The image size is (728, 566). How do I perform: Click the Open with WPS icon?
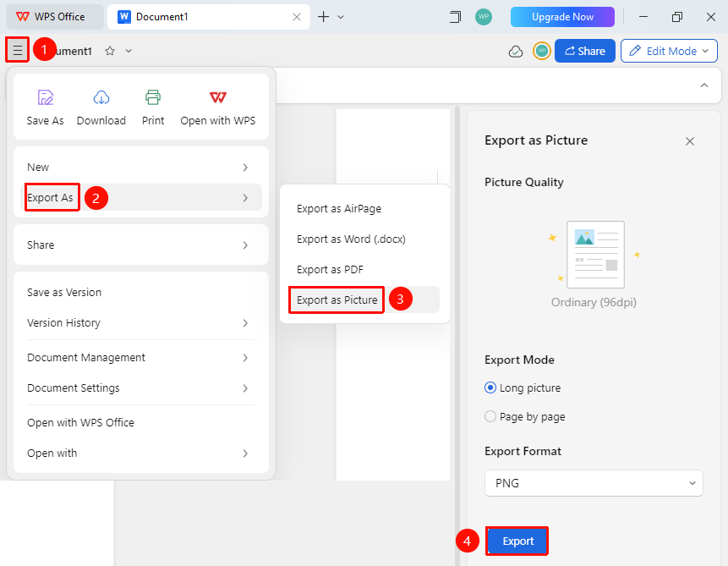218,97
